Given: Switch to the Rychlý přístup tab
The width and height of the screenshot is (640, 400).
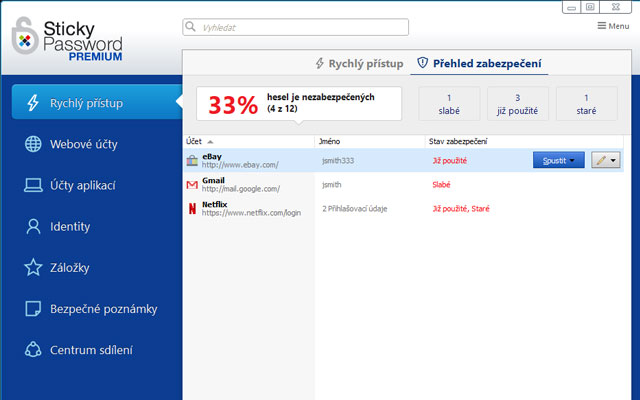Looking at the screenshot, I should [359, 64].
